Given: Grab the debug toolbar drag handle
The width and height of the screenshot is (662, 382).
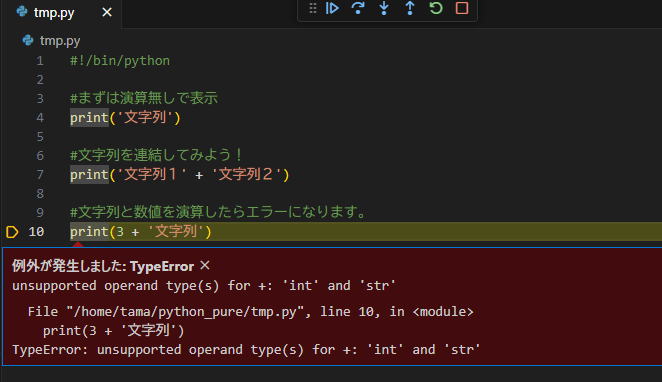Looking at the screenshot, I should [312, 8].
